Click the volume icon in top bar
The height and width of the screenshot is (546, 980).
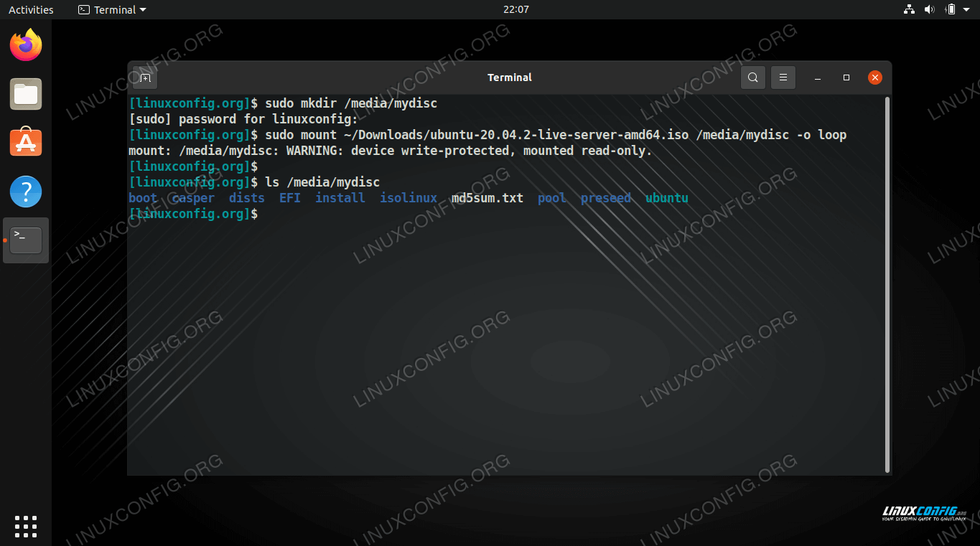930,9
